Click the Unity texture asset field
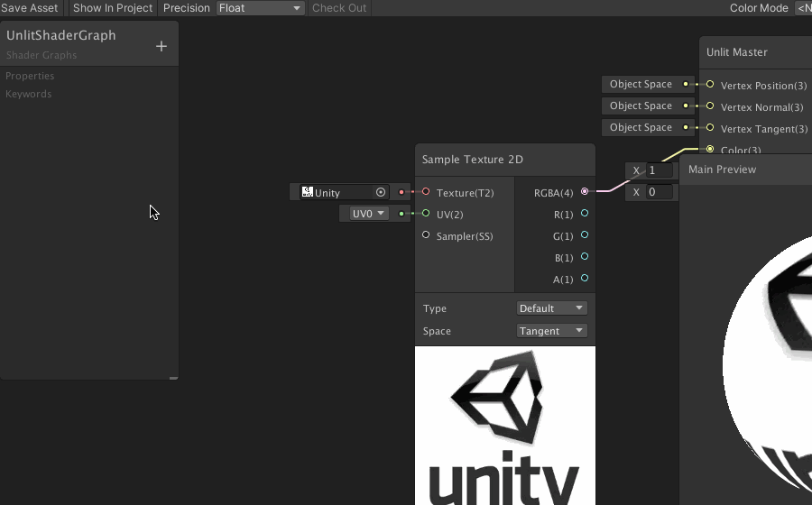This screenshot has width=812, height=505. click(x=344, y=192)
